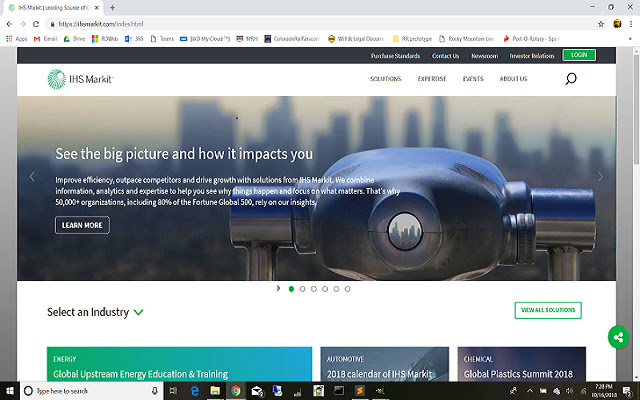Launch Microsoft Edge from taskbar
Viewport: 640px width, 400px height.
click(195, 391)
